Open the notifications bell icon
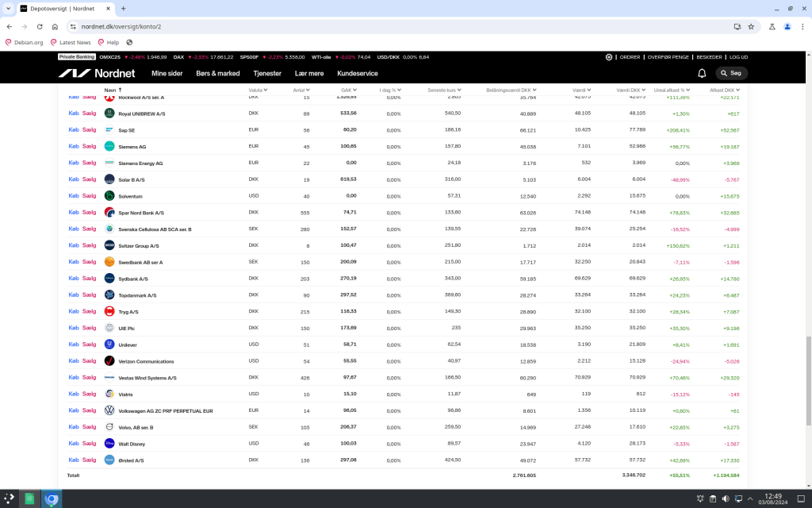 click(x=702, y=73)
